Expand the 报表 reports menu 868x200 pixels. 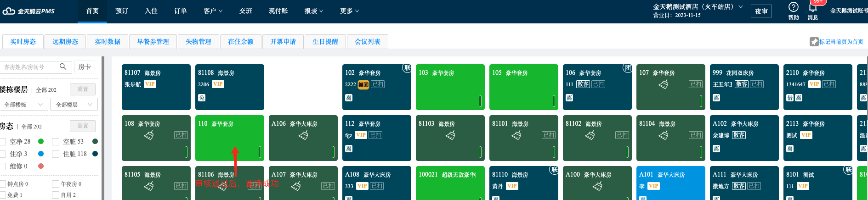[314, 11]
